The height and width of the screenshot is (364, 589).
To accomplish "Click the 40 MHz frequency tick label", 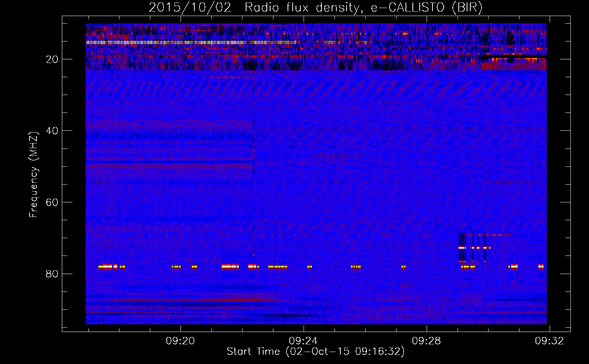I will 52,131.
